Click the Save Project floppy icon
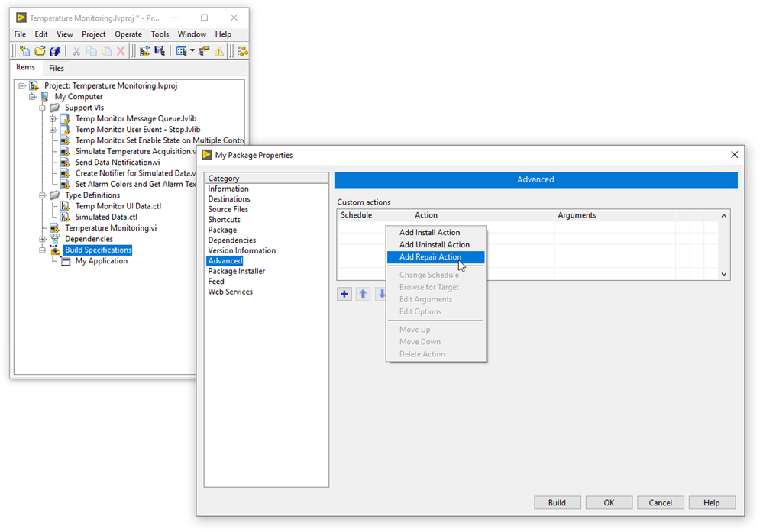 [x=160, y=50]
